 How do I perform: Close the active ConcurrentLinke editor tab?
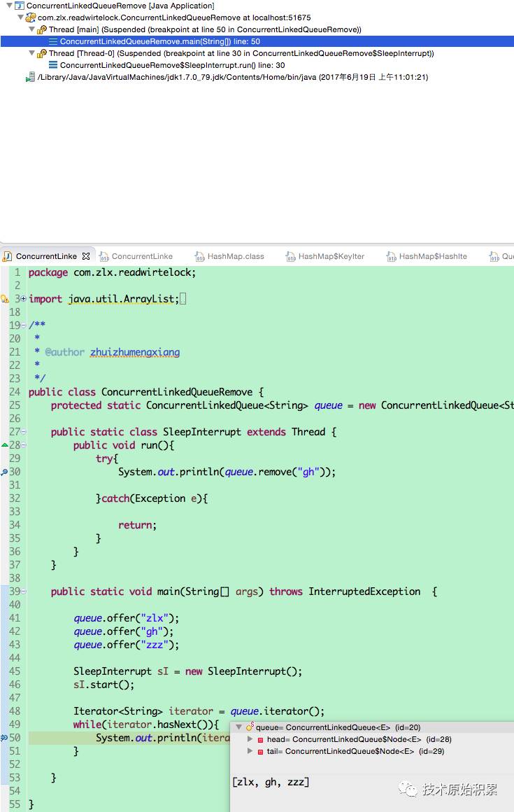point(86,256)
